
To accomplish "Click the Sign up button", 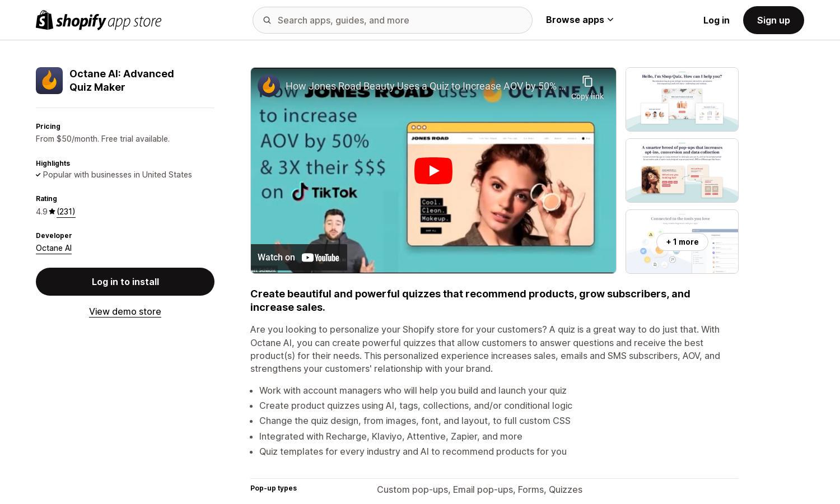I will [773, 20].
